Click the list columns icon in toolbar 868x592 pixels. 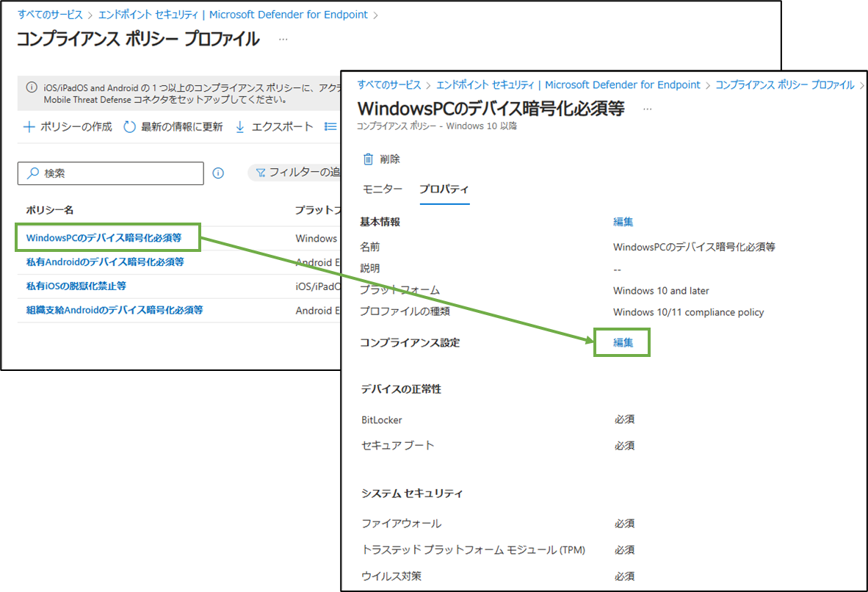(x=330, y=127)
